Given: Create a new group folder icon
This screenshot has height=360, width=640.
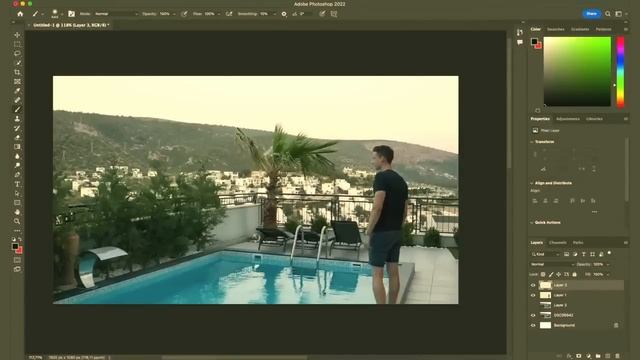Looking at the screenshot, I should [x=598, y=356].
